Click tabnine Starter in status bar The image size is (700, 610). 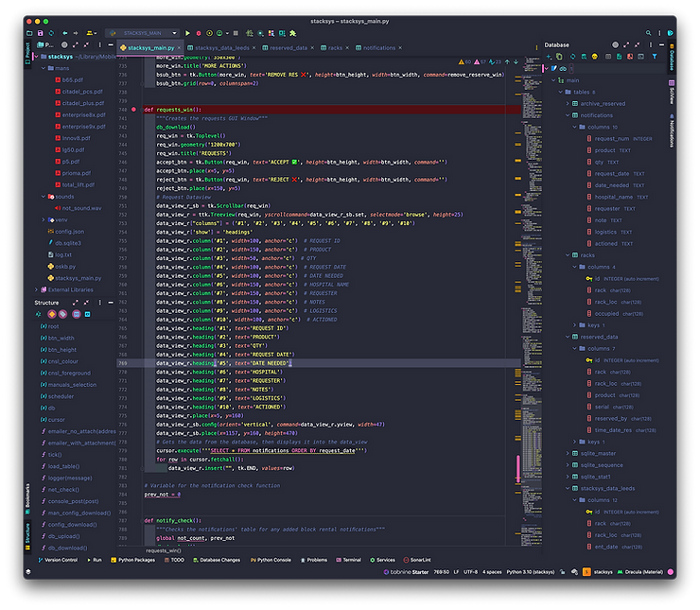tap(406, 572)
